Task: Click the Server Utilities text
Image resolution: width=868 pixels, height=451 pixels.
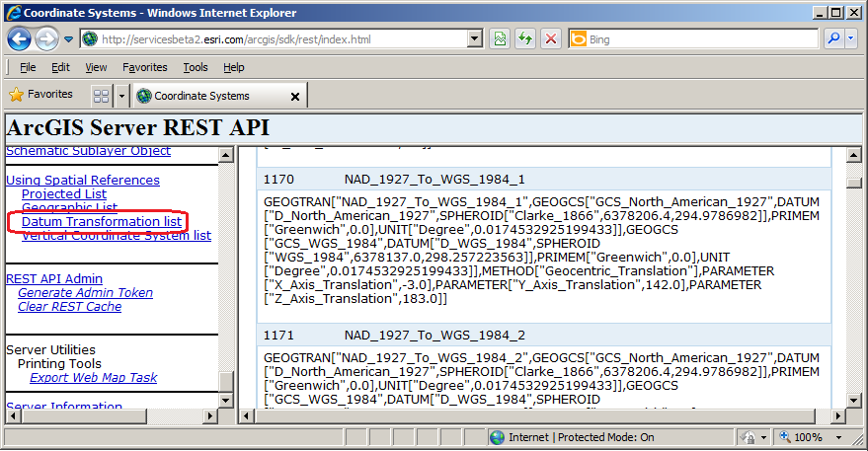Action: click(50, 350)
